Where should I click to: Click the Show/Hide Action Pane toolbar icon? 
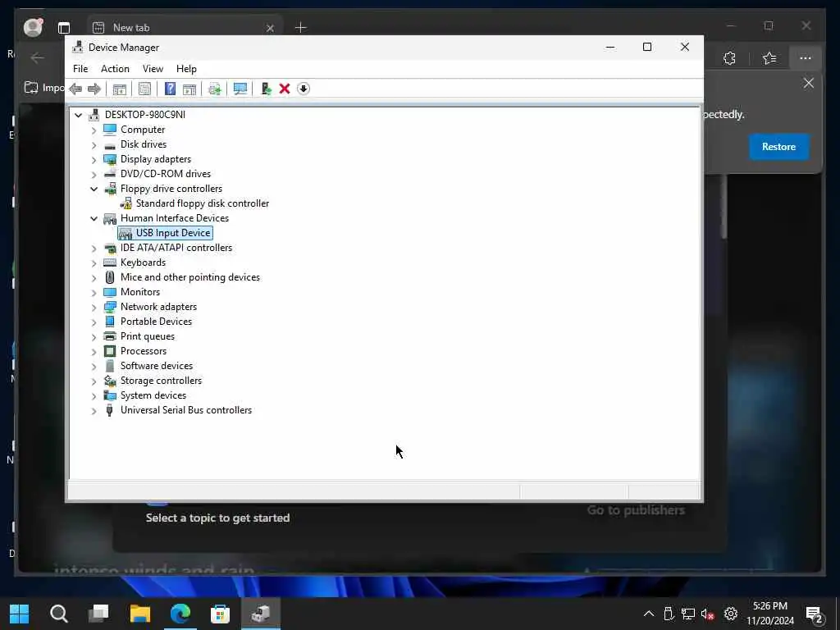point(189,89)
